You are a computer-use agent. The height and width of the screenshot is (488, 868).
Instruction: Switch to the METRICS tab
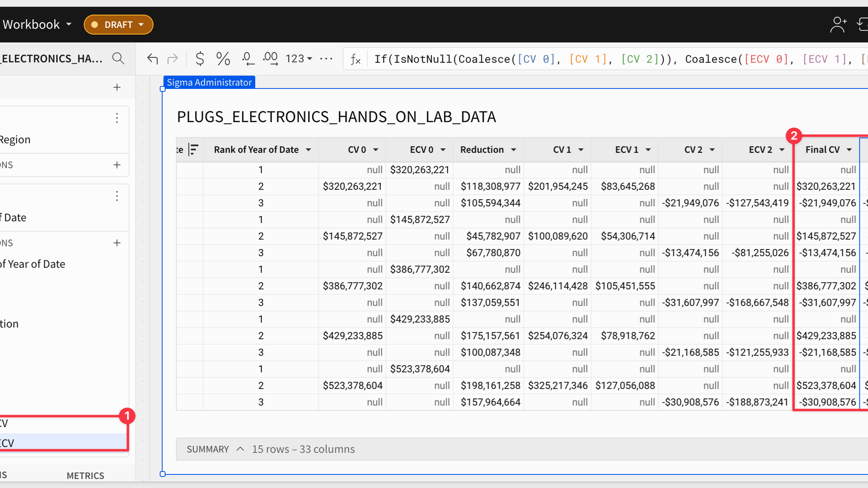[85, 476]
